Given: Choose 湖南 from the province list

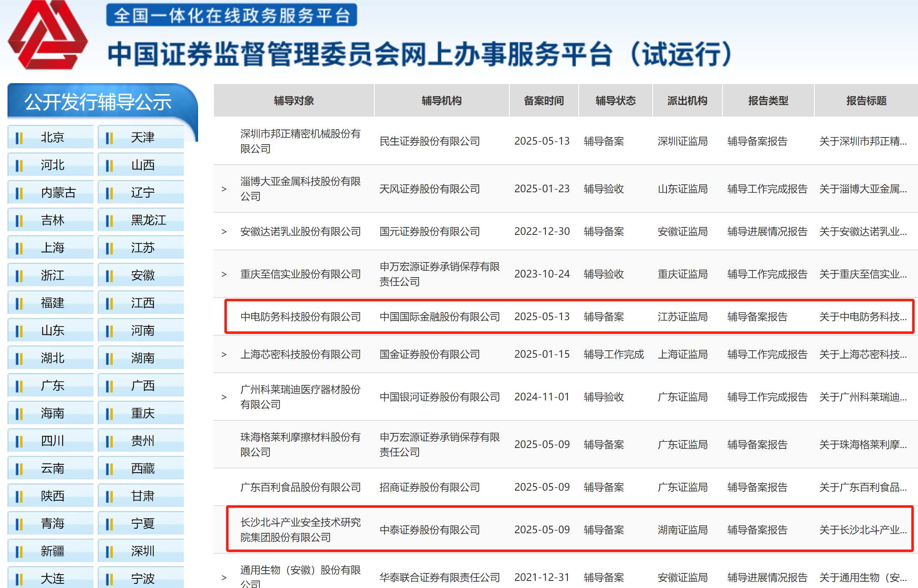Looking at the screenshot, I should pos(141,358).
